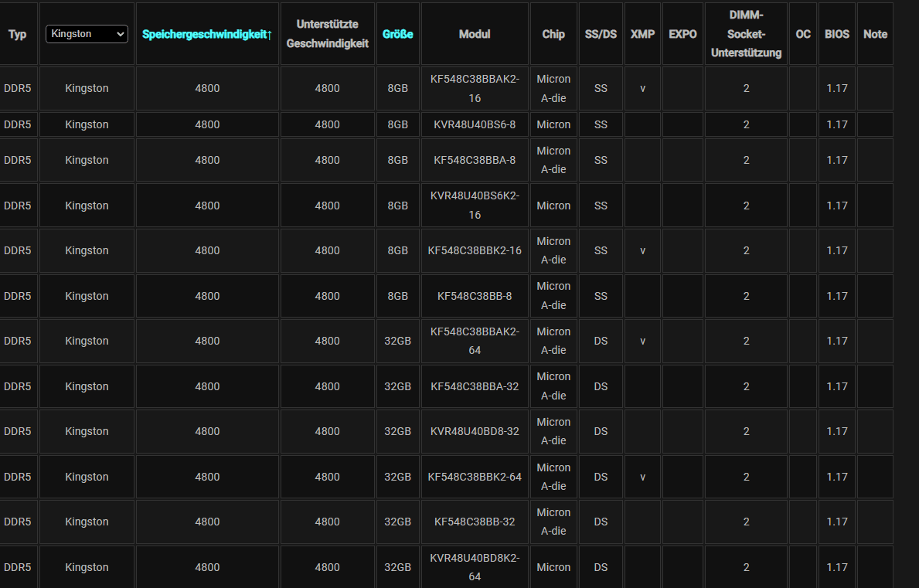The height and width of the screenshot is (588, 919).
Task: Click Micron chip cell in KVR48U40BS6-8 row
Action: pos(553,124)
